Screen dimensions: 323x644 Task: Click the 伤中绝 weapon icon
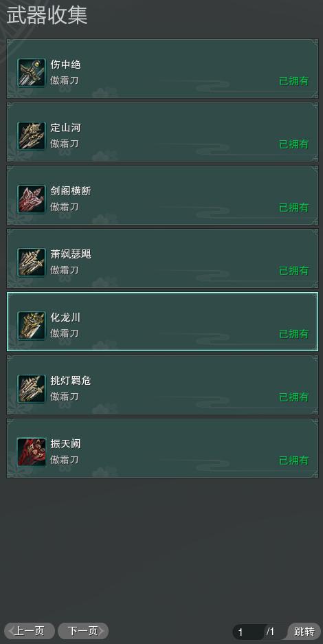(x=31, y=72)
